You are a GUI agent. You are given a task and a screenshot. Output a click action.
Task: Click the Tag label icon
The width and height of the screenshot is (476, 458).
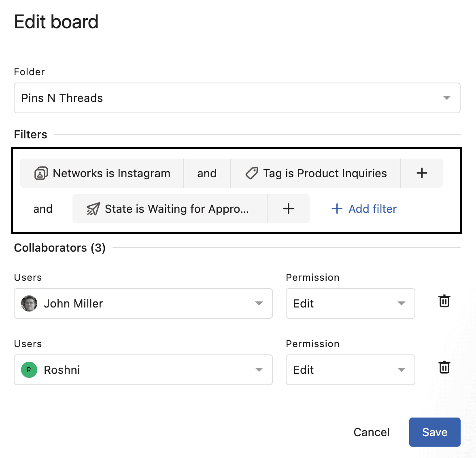coord(251,173)
